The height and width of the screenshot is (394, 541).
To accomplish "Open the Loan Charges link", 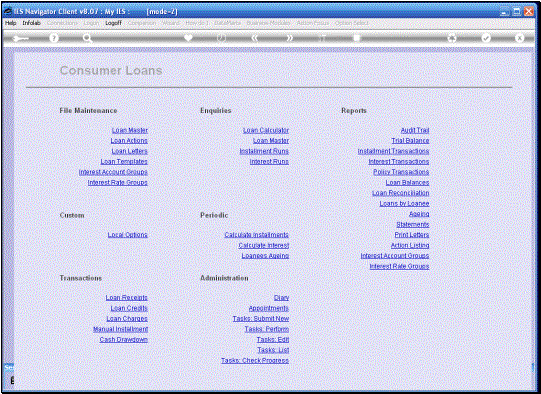I will 127,318.
